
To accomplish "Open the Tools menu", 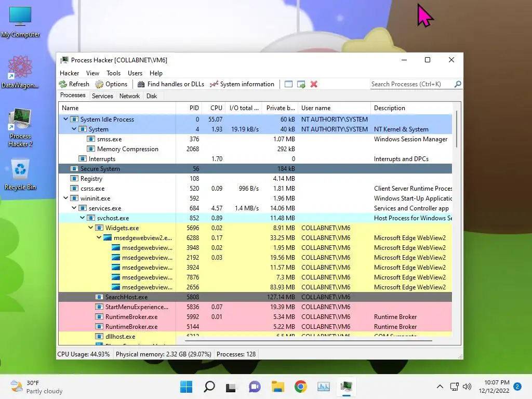I will pos(113,73).
